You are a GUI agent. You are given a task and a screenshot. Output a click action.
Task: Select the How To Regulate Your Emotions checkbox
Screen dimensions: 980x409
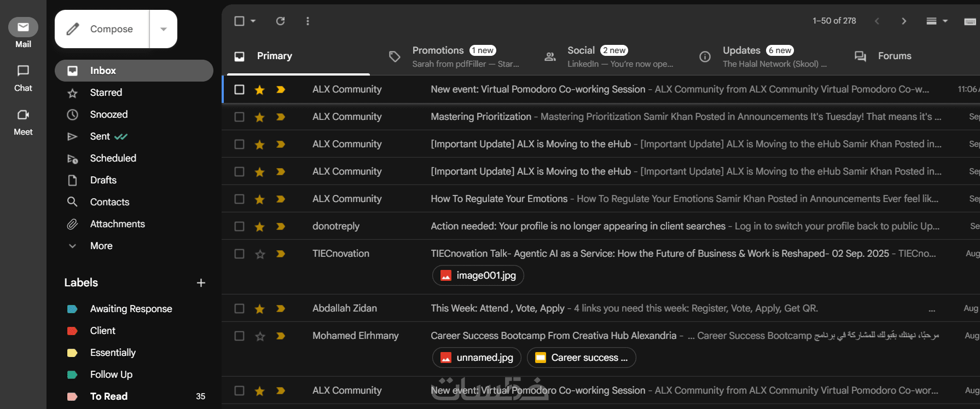[239, 199]
